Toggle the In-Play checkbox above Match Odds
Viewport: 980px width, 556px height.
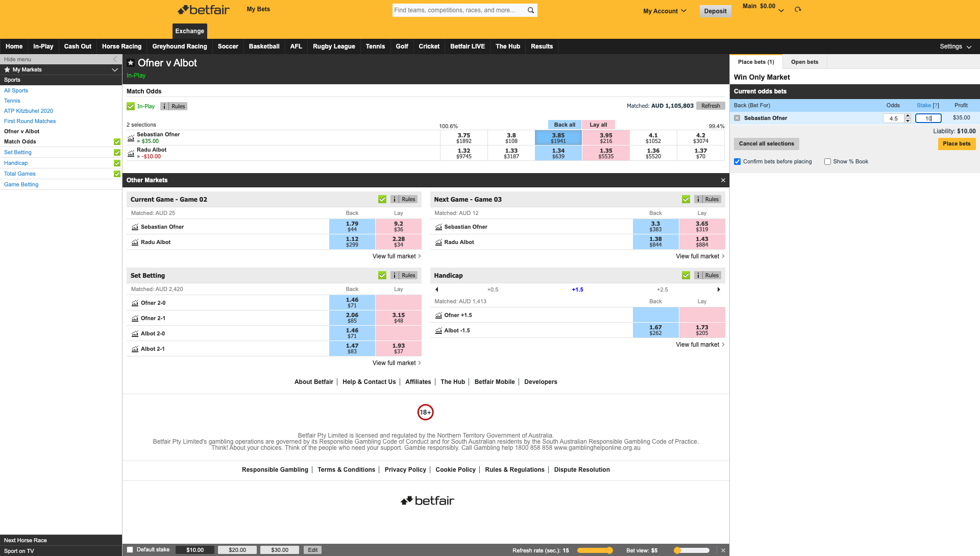coord(131,106)
